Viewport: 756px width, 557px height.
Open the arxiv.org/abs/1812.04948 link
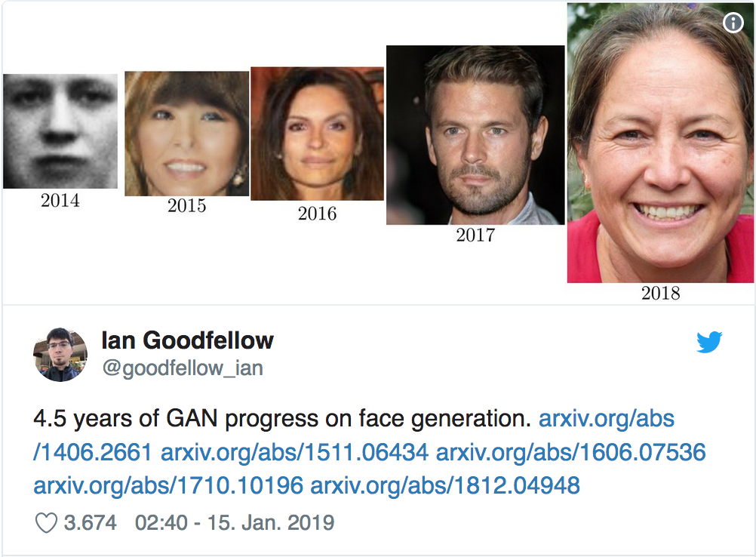(x=445, y=485)
